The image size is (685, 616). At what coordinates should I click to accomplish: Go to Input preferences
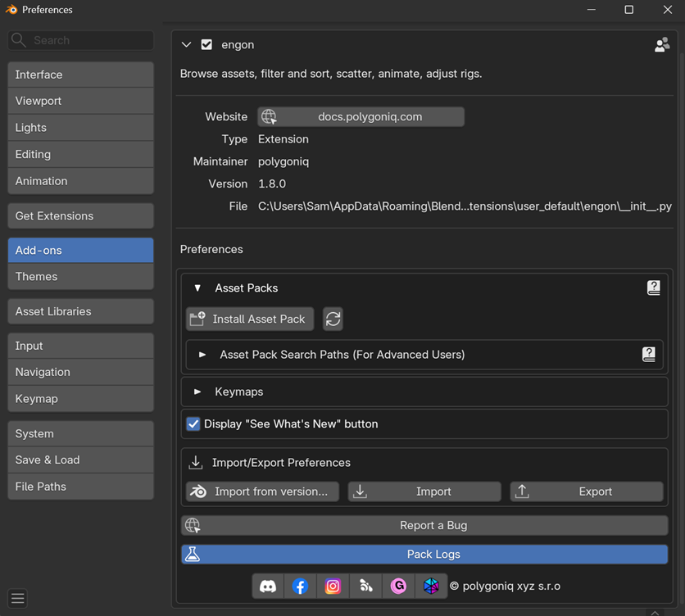(x=81, y=346)
